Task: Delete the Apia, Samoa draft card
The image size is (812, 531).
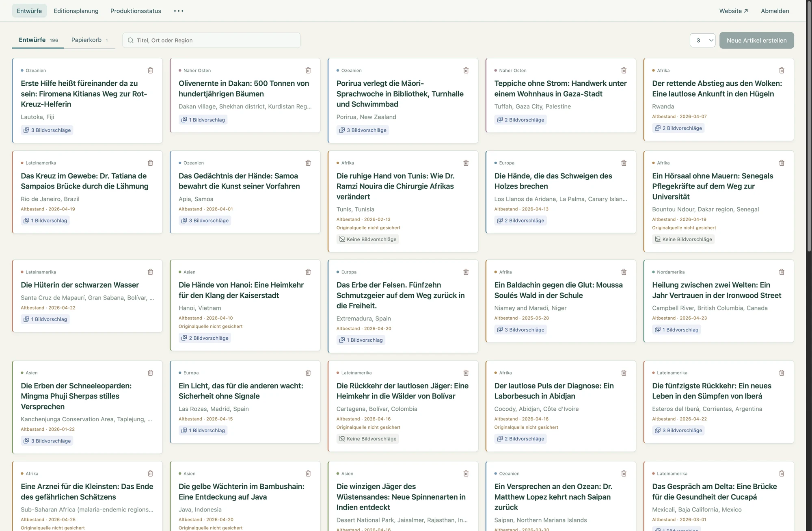Action: (308, 163)
